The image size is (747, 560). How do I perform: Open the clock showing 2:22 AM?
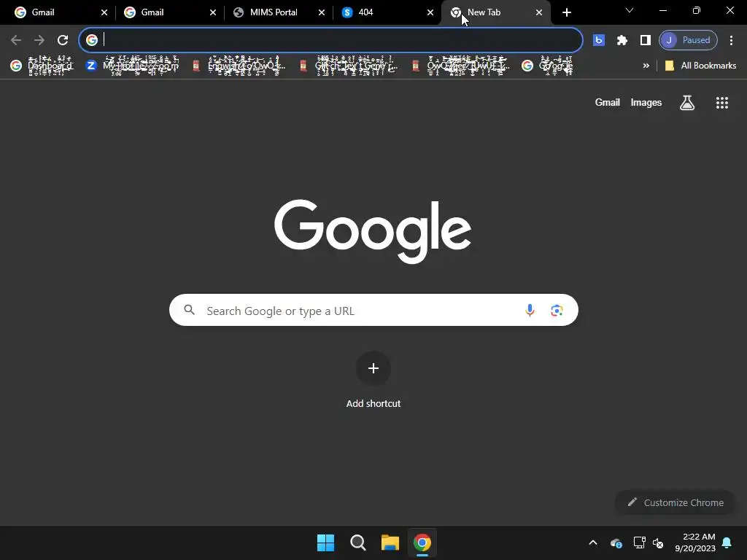click(x=695, y=542)
